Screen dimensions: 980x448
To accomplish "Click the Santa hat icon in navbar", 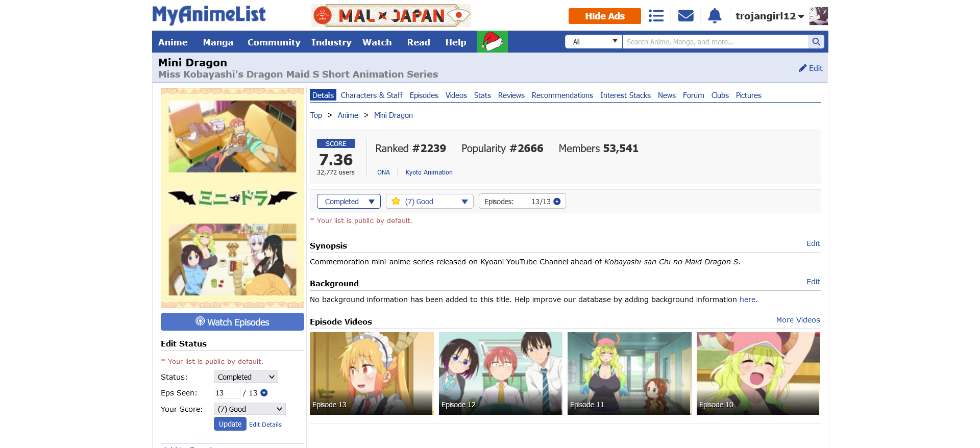I will pos(493,41).
